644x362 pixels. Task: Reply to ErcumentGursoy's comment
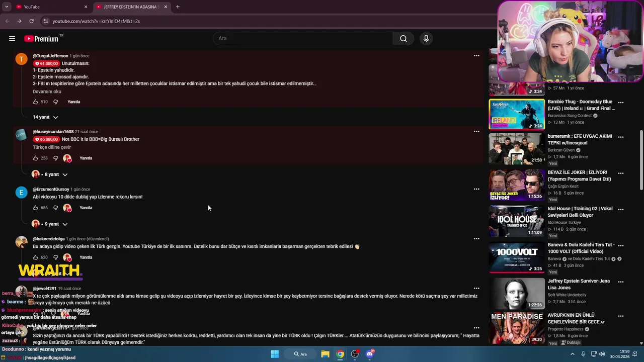86,208
